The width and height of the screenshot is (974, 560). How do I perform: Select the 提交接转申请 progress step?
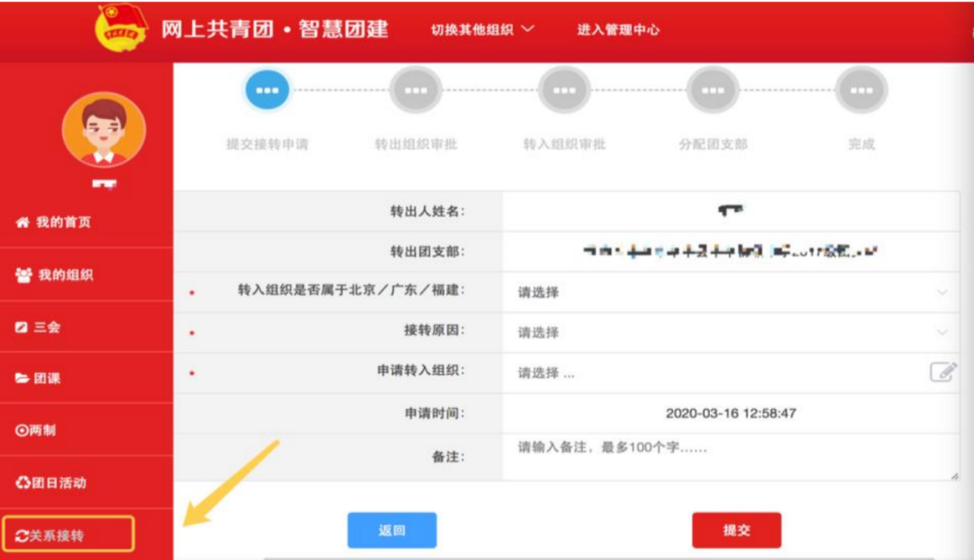tap(267, 89)
